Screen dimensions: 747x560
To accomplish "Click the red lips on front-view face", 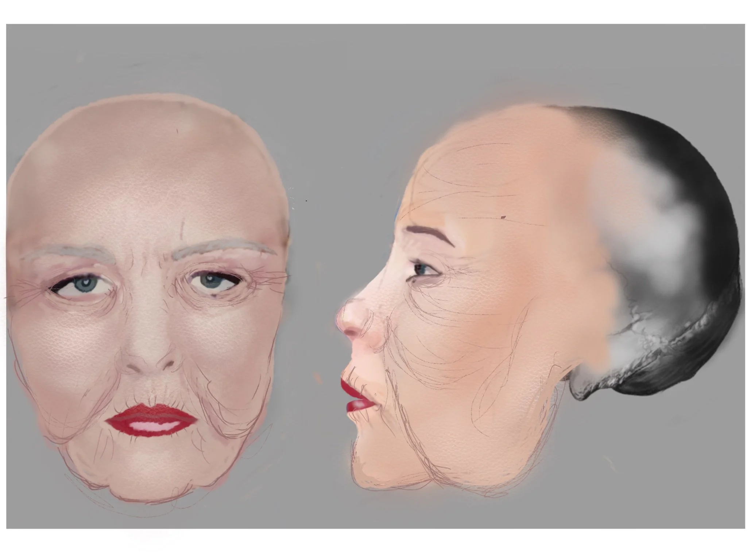I will pos(150,418).
